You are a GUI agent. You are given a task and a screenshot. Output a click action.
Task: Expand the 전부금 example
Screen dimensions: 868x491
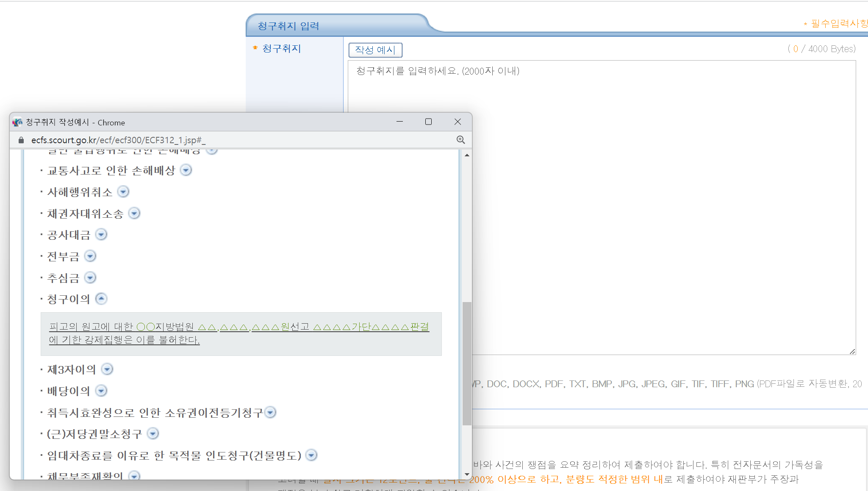coord(90,256)
